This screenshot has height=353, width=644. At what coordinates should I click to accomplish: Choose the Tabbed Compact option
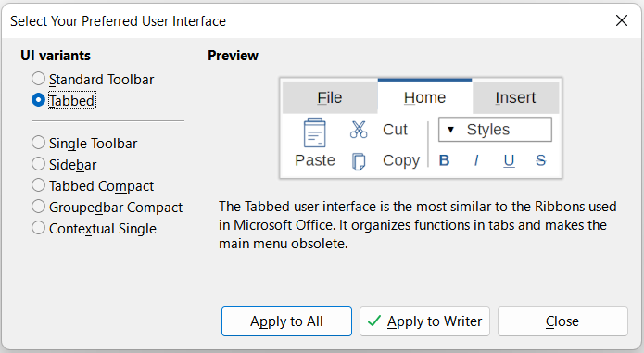(93, 186)
